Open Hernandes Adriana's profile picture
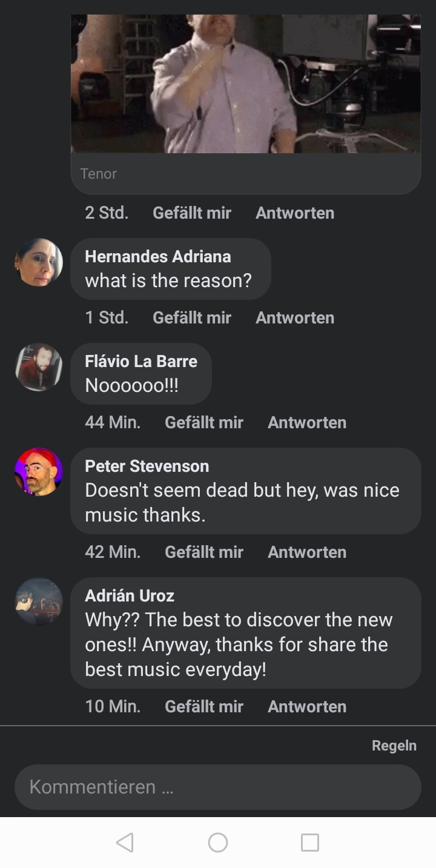Screen dimensions: 436x868 tap(39, 262)
